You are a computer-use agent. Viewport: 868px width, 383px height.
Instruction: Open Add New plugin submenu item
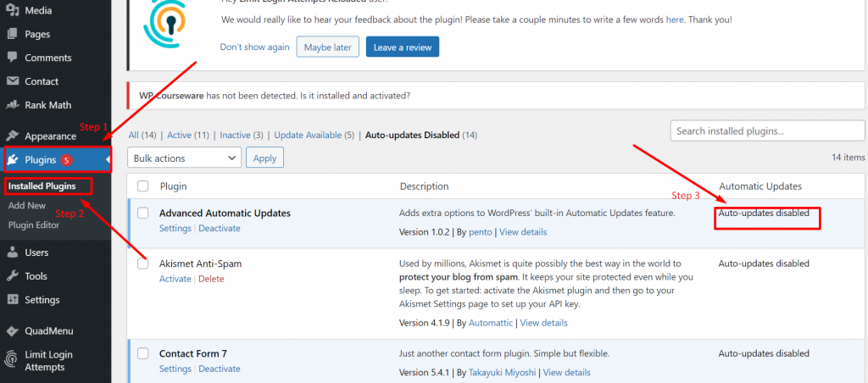point(27,205)
